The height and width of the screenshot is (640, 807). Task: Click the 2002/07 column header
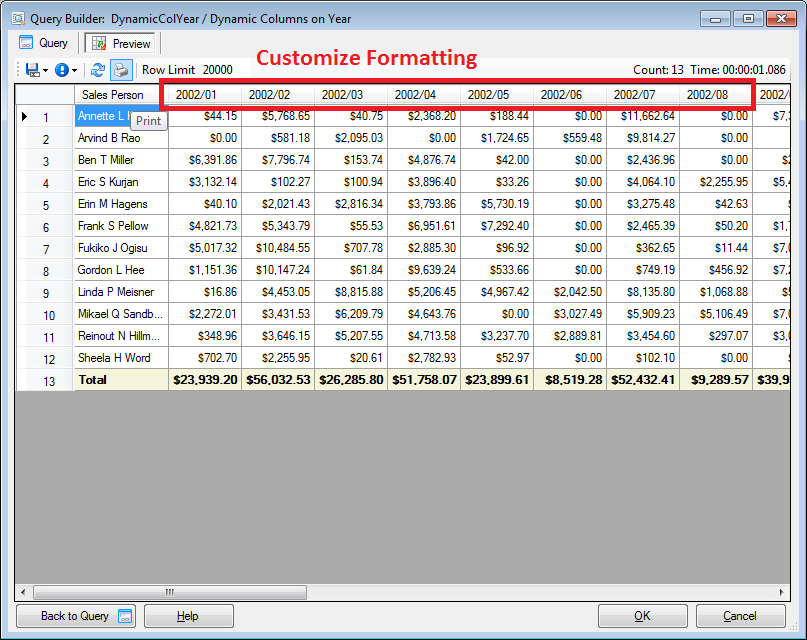coord(643,95)
